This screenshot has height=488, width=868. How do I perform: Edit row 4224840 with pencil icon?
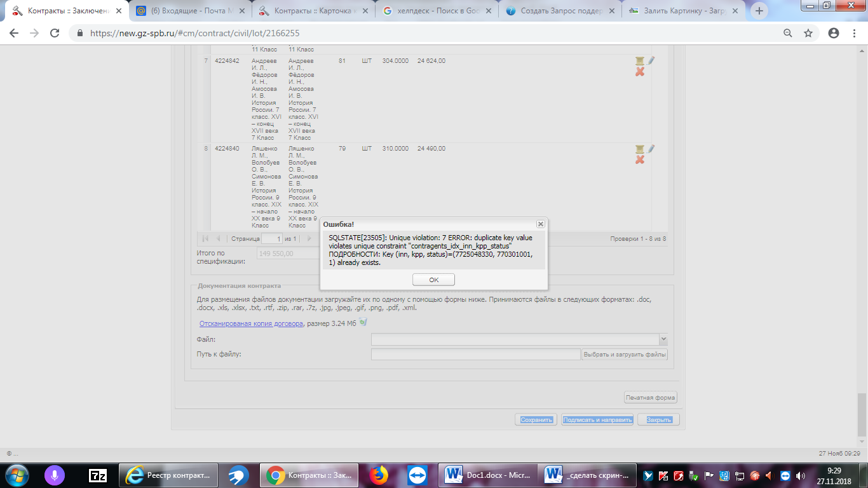(x=651, y=148)
